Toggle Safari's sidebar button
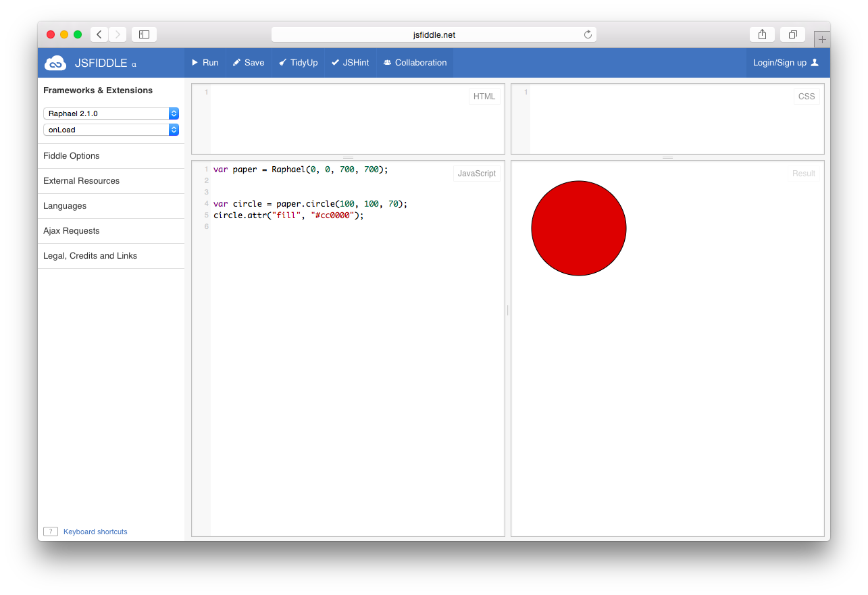 click(x=144, y=34)
